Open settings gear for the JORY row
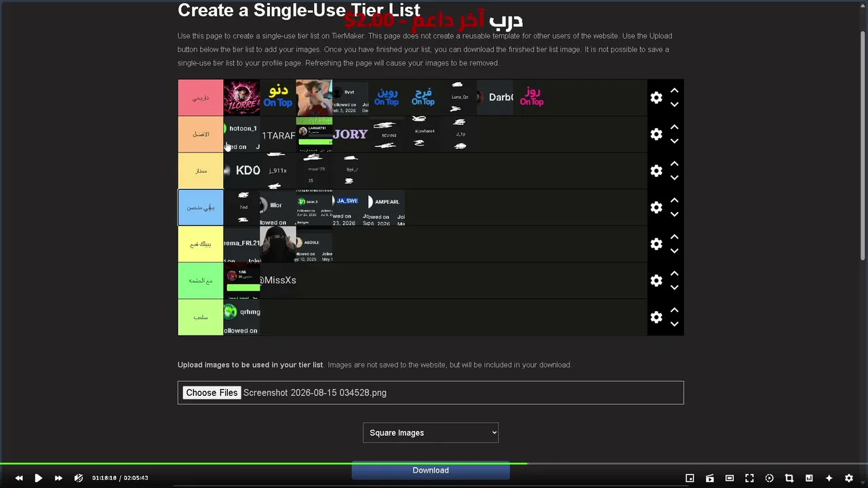Screen dimensions: 868x488 (x=656, y=134)
